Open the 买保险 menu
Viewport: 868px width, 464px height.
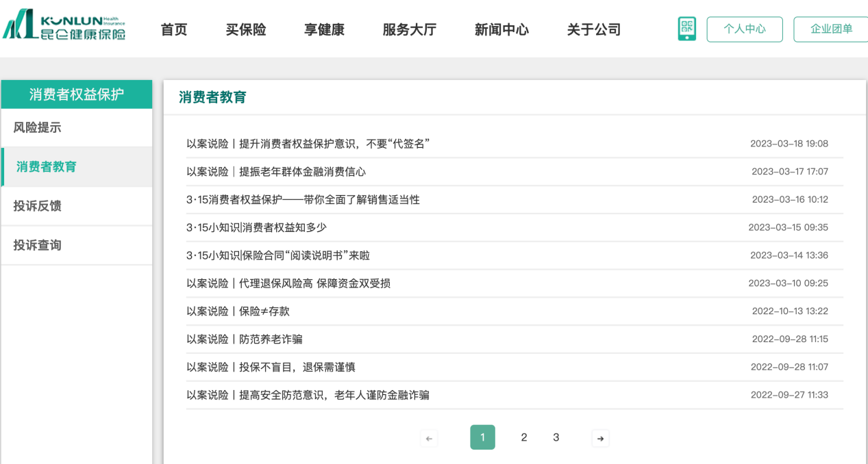pos(246,30)
